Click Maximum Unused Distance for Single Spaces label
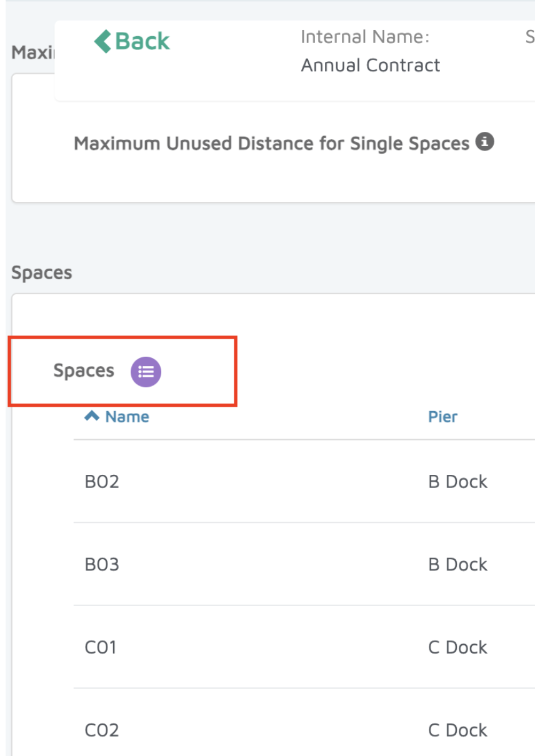Viewport: 535px width, 756px height. 271,144
